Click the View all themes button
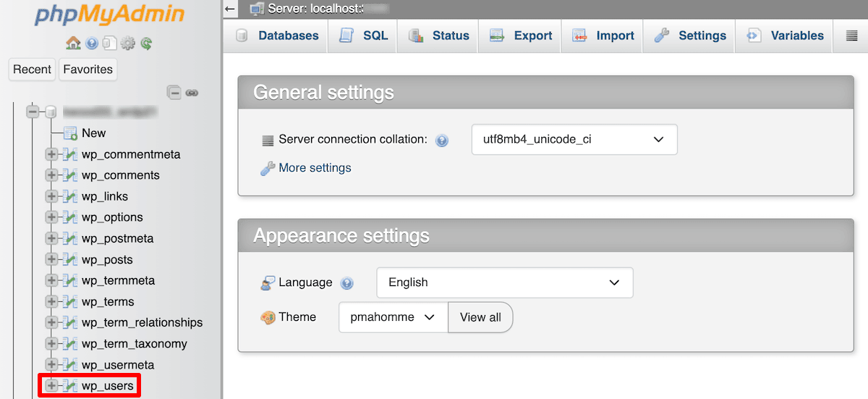The height and width of the screenshot is (399, 868). (480, 317)
